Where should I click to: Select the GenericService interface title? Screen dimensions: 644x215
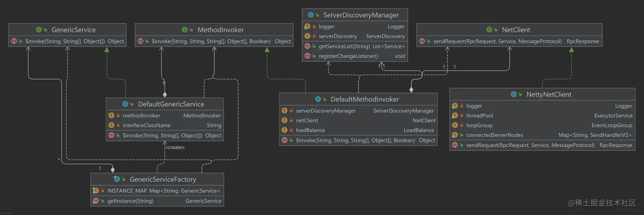(x=73, y=30)
